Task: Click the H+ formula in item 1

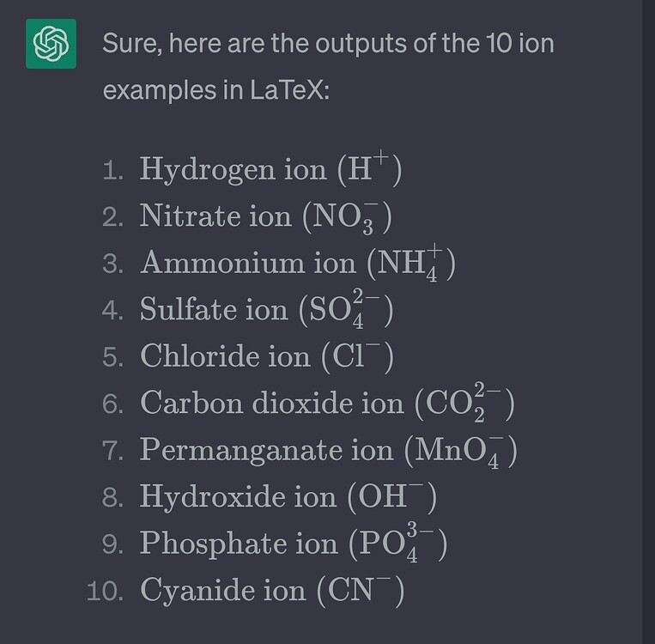Action: click(x=369, y=169)
